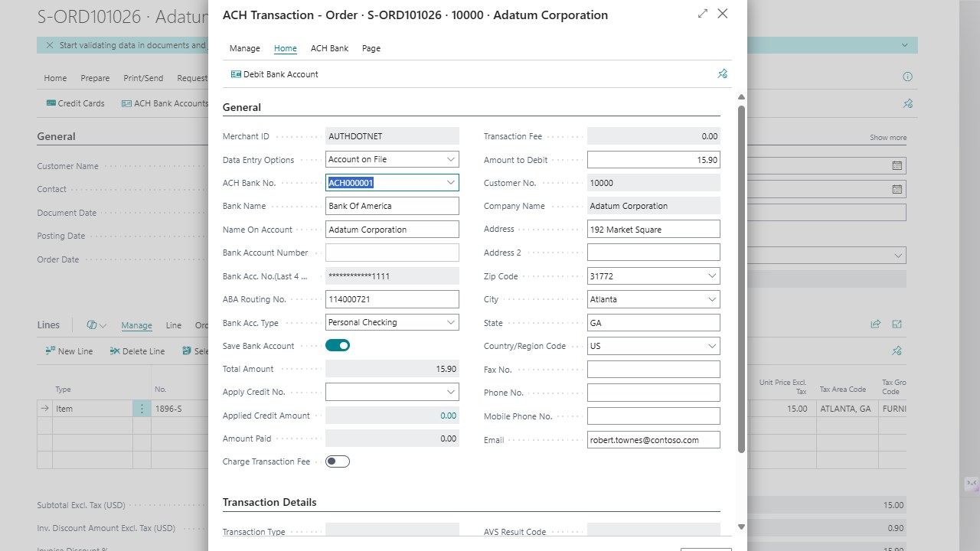
Task: Switch to the ACH Bank menu tab
Action: tap(329, 48)
